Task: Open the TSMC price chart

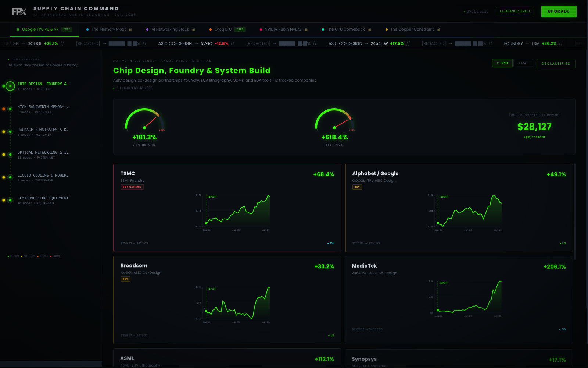Action: (x=233, y=212)
